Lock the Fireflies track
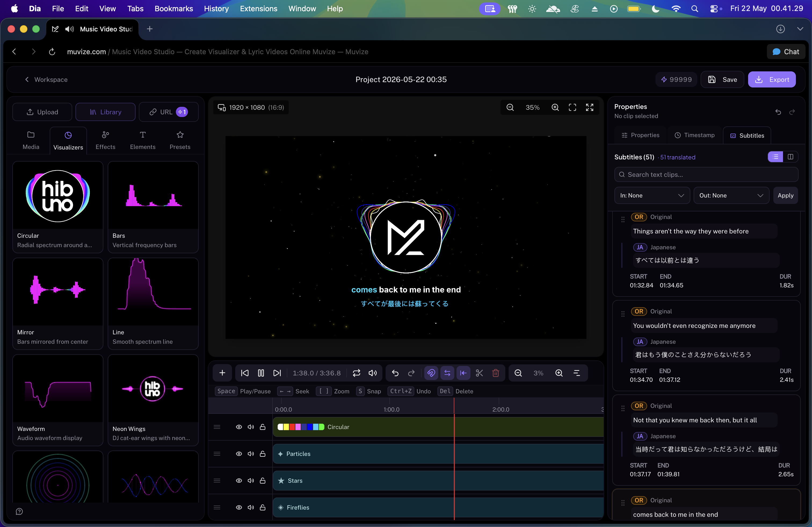The image size is (812, 527). coord(262,507)
